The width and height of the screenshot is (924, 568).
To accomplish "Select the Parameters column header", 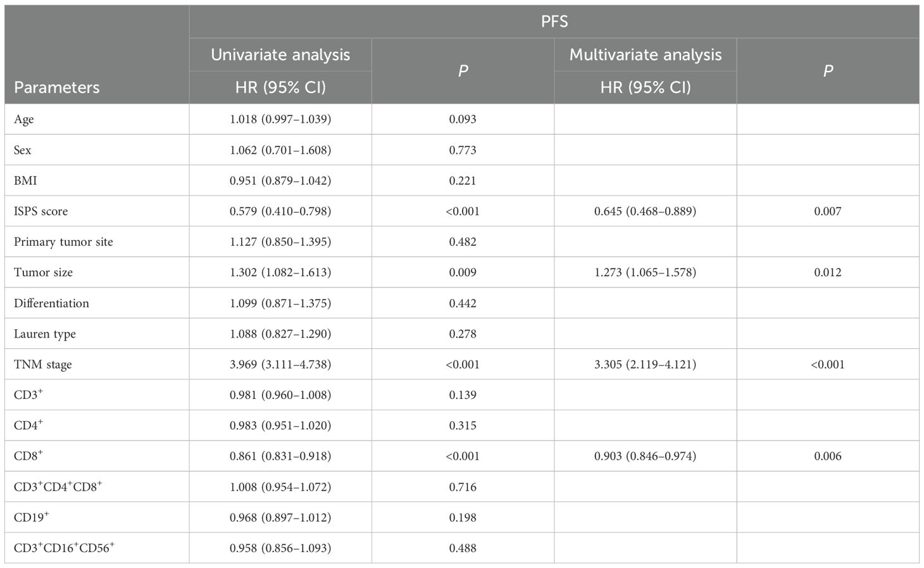I will [57, 87].
